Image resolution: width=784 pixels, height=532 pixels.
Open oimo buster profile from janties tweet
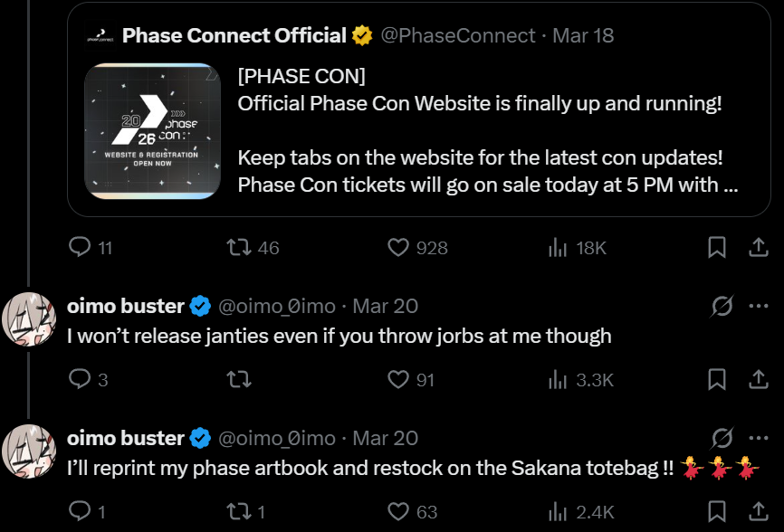tap(126, 306)
